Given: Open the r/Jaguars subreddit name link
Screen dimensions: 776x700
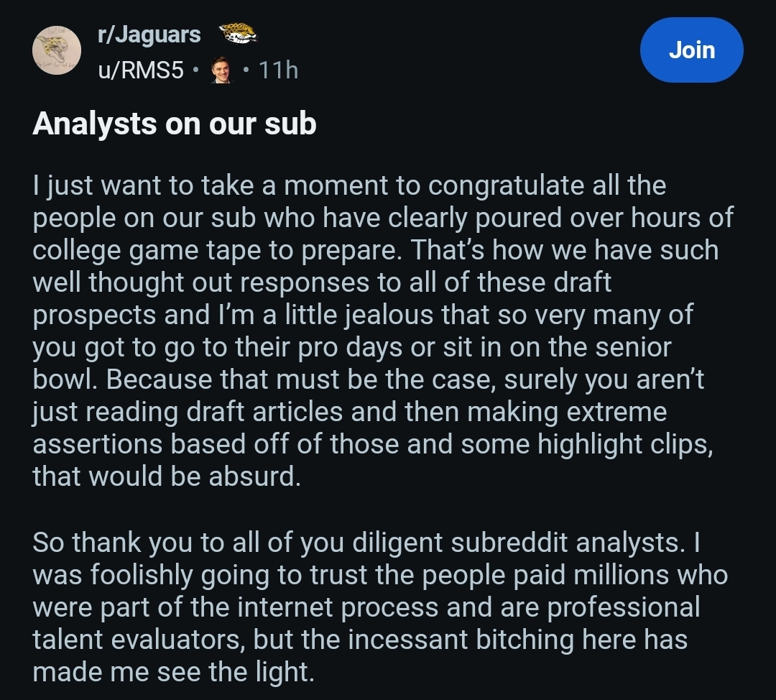Looking at the screenshot, I should pos(149,34).
